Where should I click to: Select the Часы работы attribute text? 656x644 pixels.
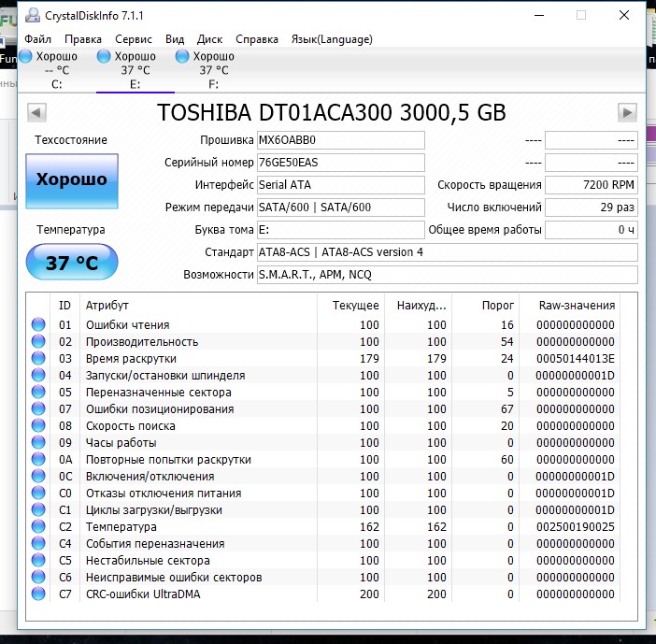(x=121, y=443)
